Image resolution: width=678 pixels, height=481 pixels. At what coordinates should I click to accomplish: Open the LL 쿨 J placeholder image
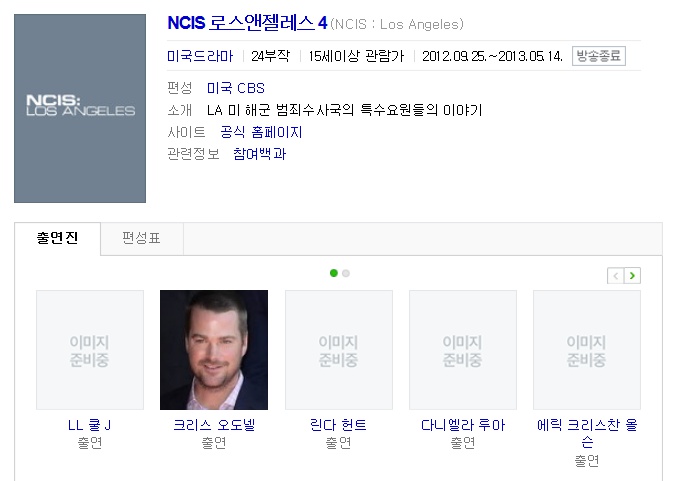pos(90,350)
